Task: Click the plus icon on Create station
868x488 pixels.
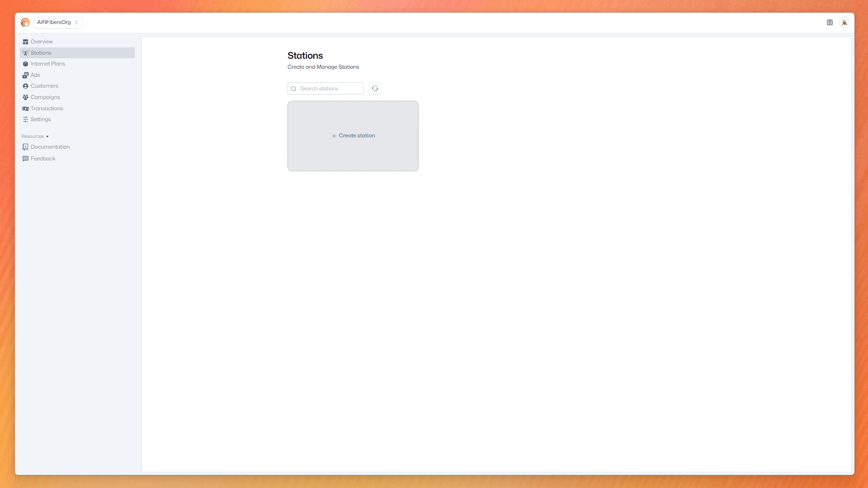Action: (x=334, y=136)
